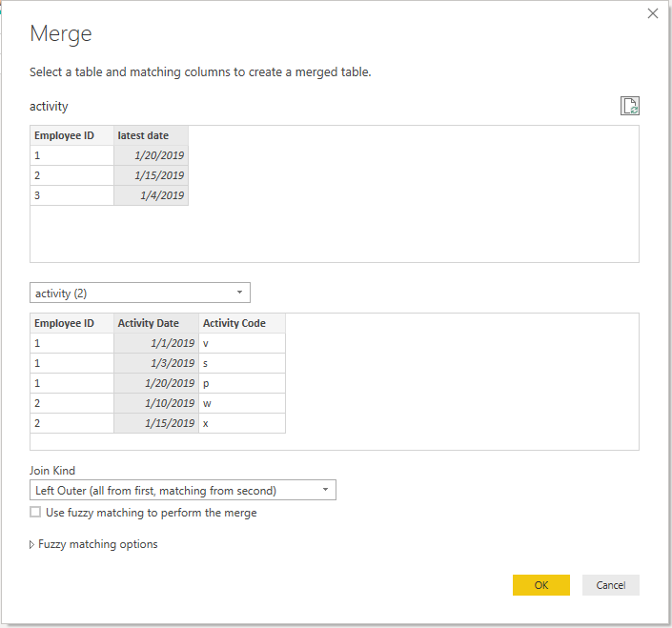Close the Merge dialog
Image resolution: width=672 pixels, height=628 pixels.
pyautogui.click(x=652, y=13)
